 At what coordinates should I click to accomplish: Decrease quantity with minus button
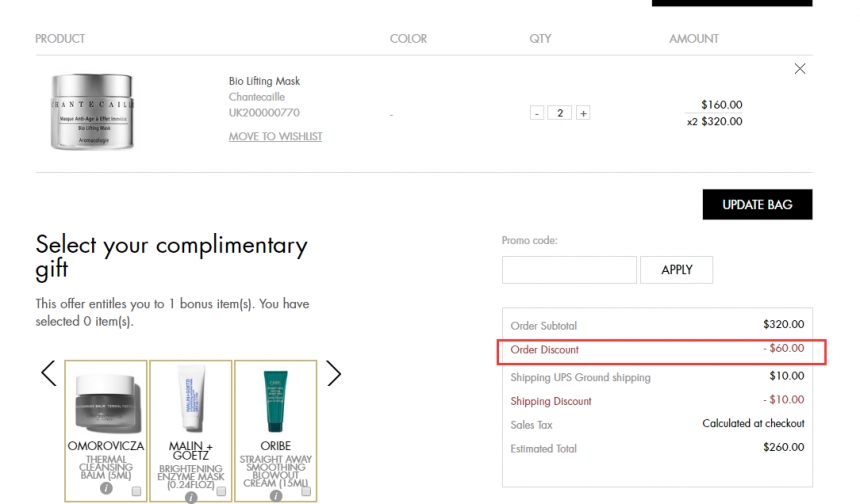[537, 113]
